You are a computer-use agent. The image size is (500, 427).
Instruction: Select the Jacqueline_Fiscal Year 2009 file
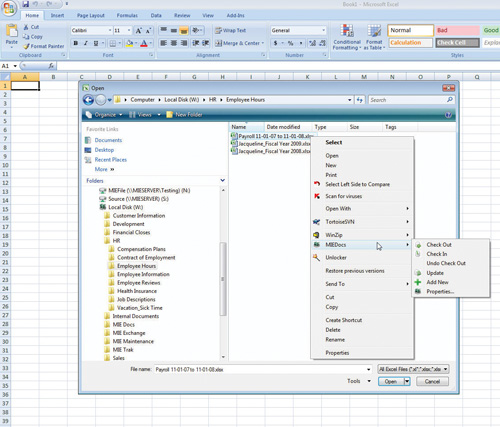271,144
